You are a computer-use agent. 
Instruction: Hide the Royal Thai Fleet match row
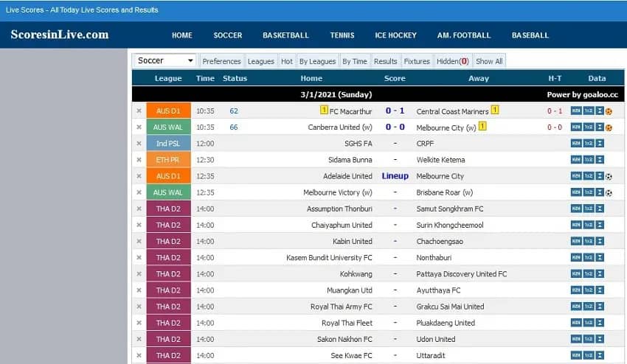pyautogui.click(x=139, y=323)
